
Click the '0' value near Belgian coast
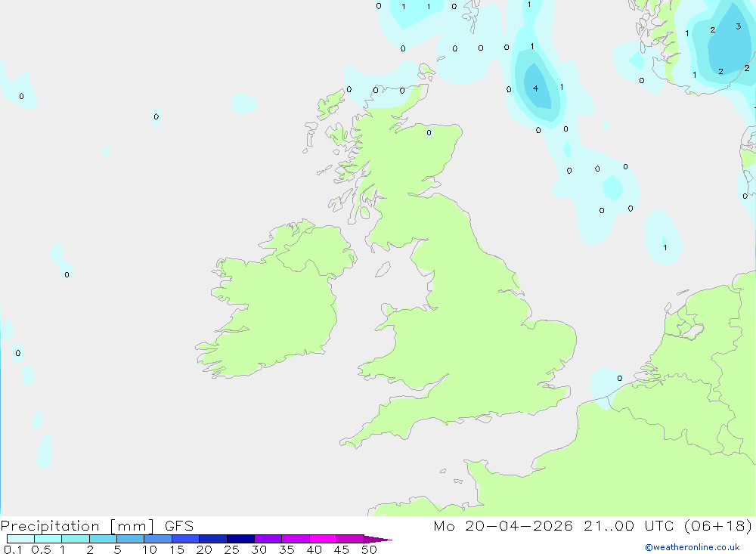coord(620,379)
